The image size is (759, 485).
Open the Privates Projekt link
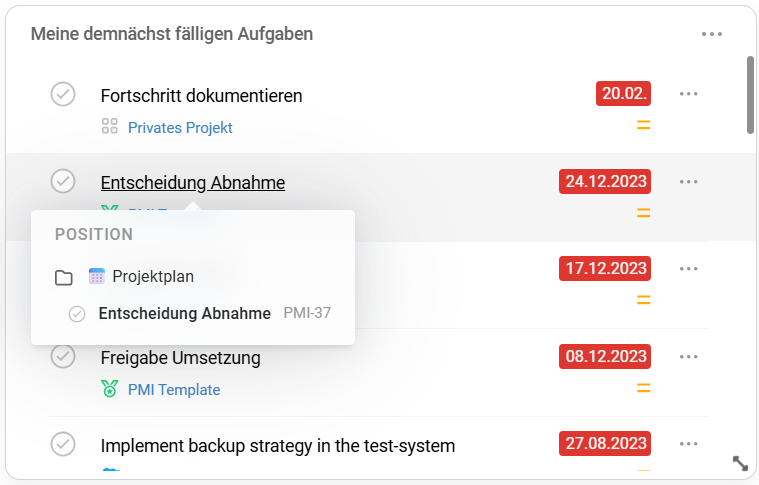[x=180, y=128]
